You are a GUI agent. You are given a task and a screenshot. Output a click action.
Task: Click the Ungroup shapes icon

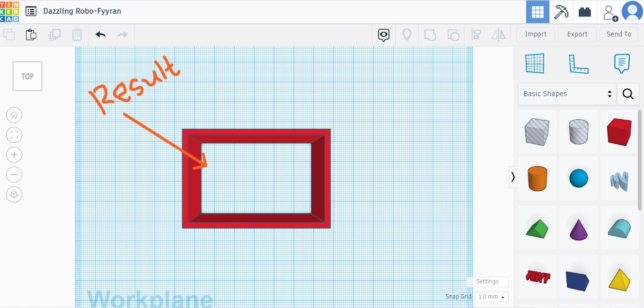pyautogui.click(x=453, y=35)
